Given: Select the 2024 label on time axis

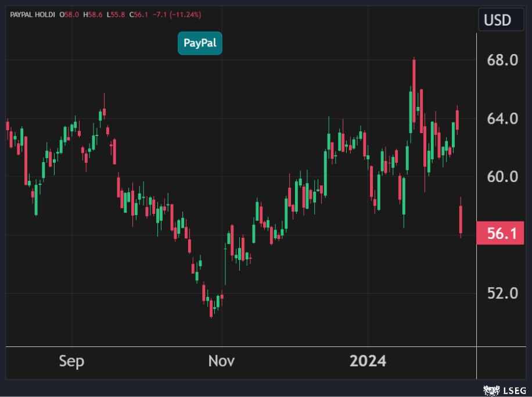Looking at the screenshot, I should pyautogui.click(x=367, y=361).
